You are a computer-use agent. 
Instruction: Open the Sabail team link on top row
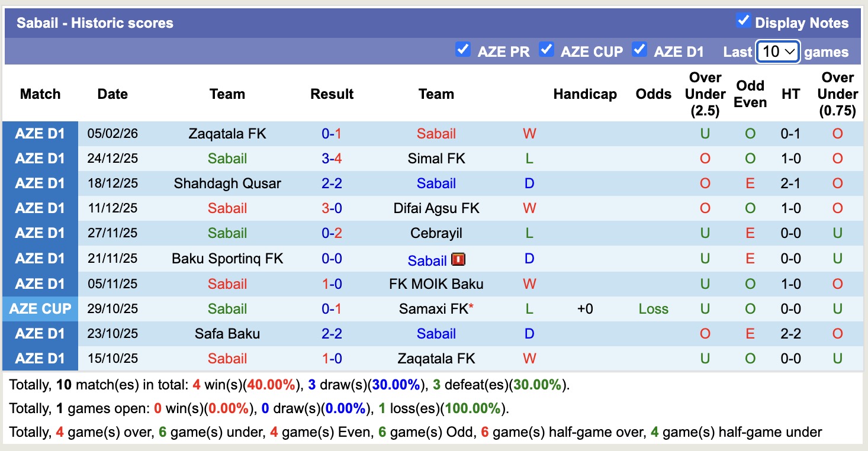[x=436, y=133]
